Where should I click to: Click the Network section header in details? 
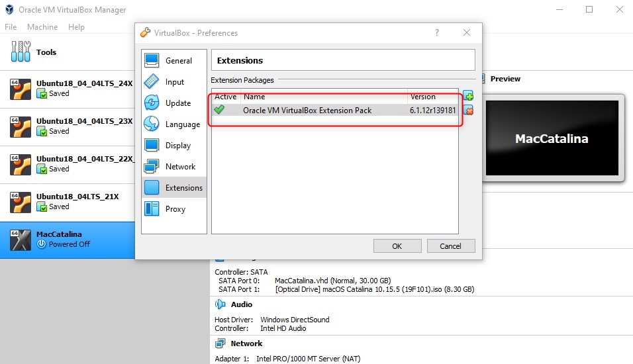click(246, 343)
